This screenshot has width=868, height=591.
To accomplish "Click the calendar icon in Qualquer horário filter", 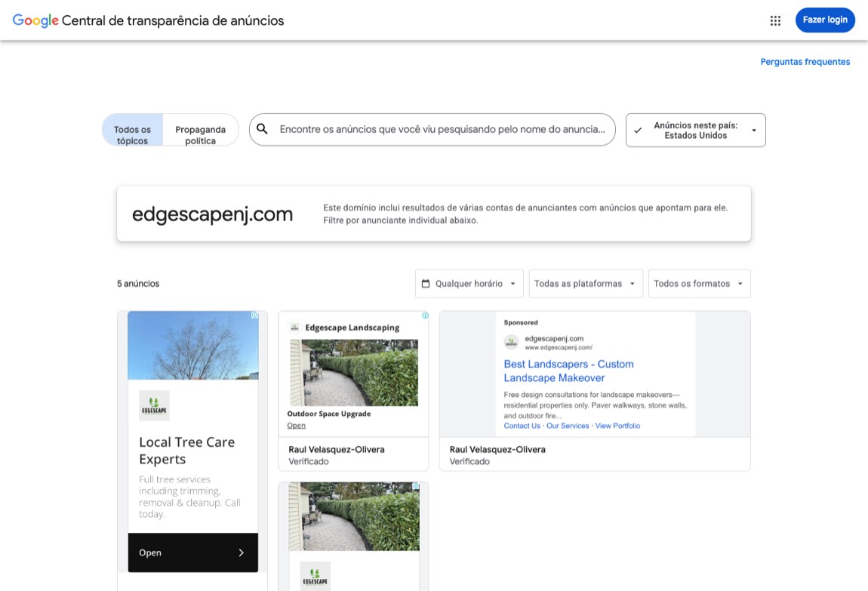I will point(426,283).
